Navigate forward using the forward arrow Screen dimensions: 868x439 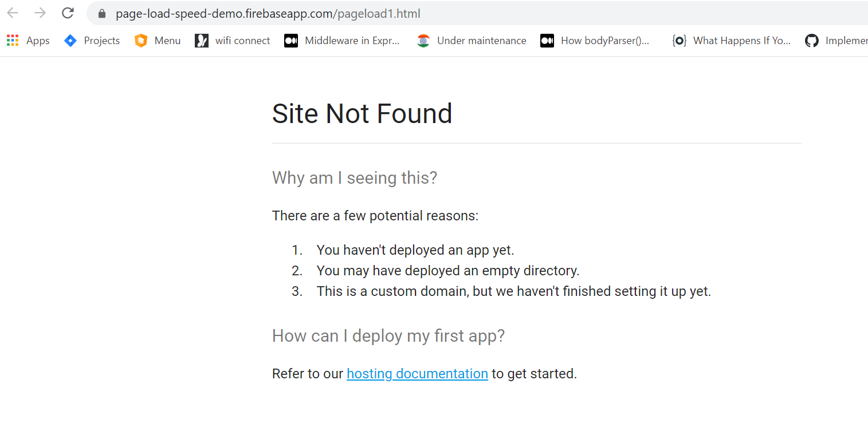pyautogui.click(x=39, y=13)
